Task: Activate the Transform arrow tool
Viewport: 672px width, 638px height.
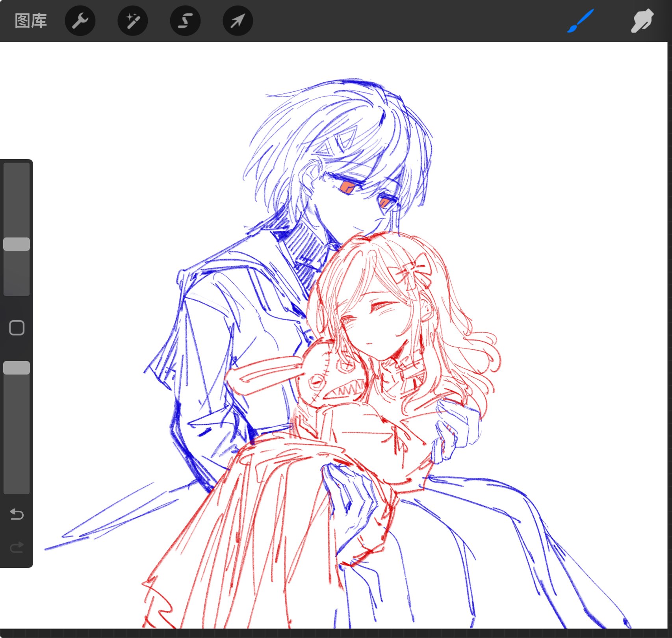Action: click(x=238, y=21)
